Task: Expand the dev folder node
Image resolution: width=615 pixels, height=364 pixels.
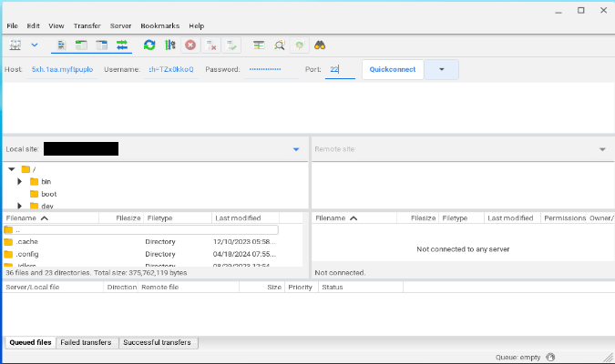Action: (19, 206)
